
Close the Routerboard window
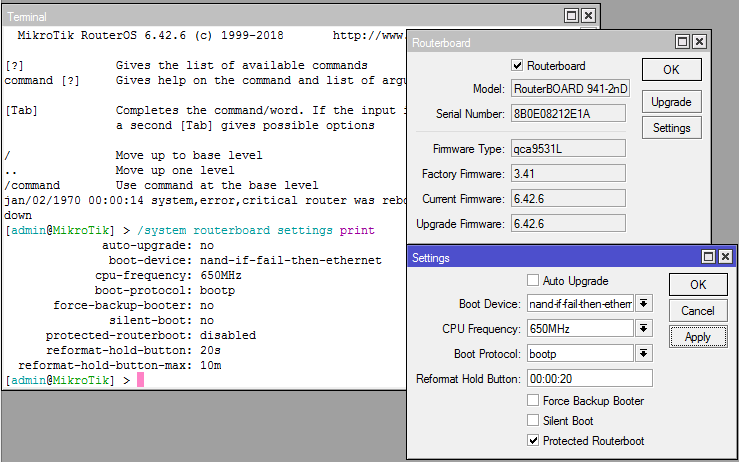[699, 42]
